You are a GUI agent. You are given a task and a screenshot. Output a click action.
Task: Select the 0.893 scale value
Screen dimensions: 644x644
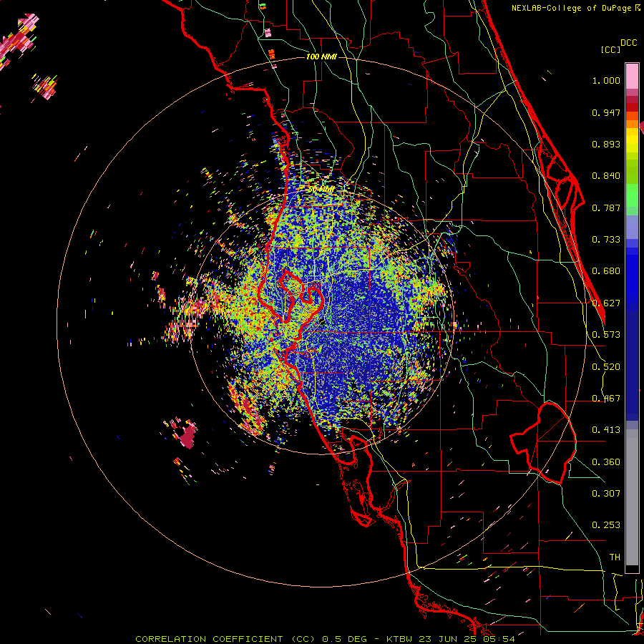pos(606,144)
